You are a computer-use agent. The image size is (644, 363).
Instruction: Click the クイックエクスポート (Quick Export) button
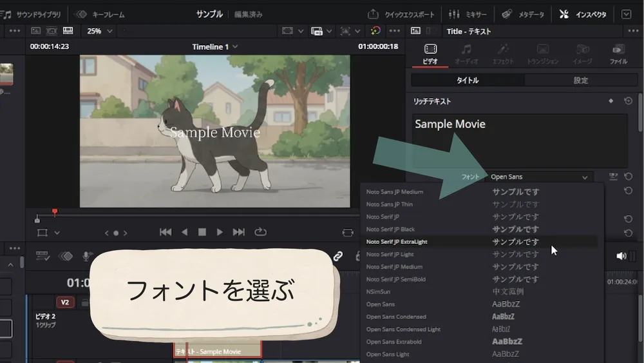401,14
